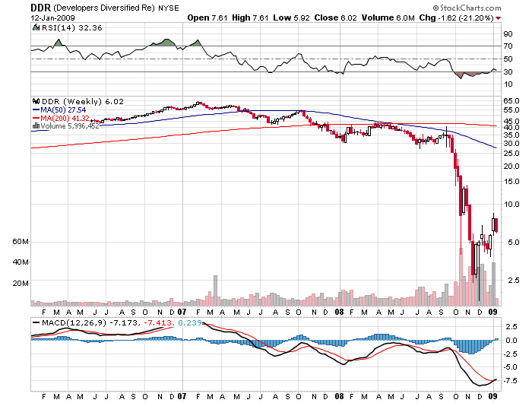Click the 09 year marker under MACD panel
This screenshot has height=403, width=532.
492,396
